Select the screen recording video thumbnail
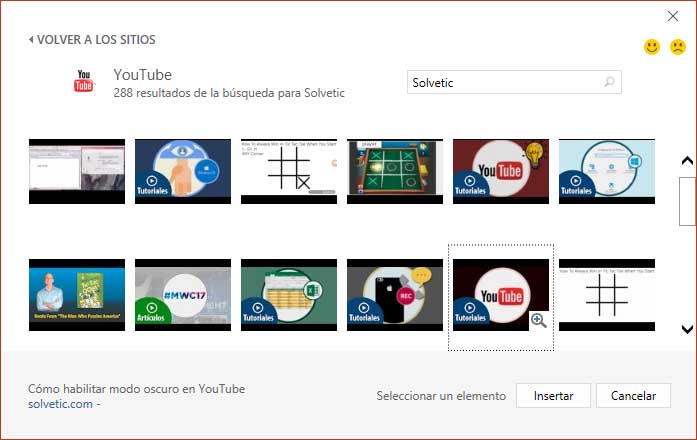The width and height of the screenshot is (697, 440). pos(77,172)
